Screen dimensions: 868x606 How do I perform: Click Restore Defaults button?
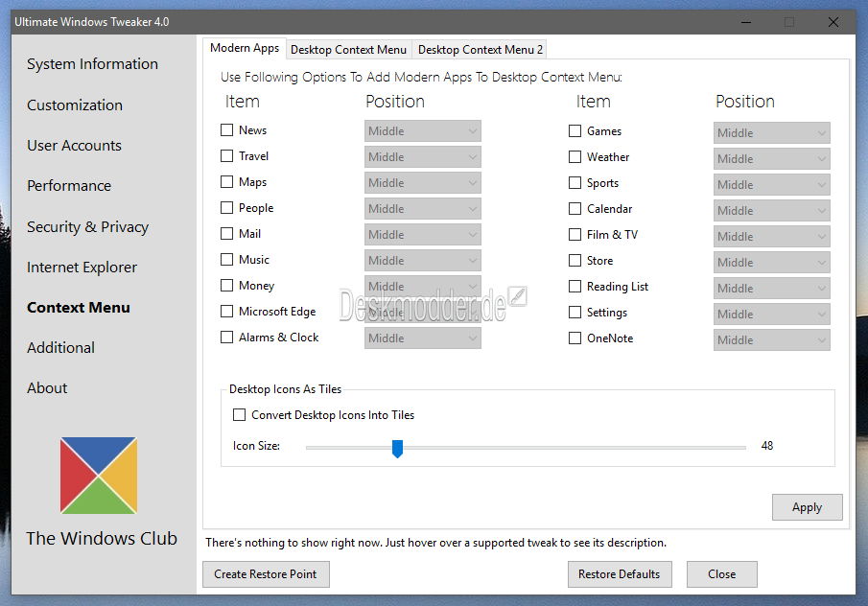point(620,574)
